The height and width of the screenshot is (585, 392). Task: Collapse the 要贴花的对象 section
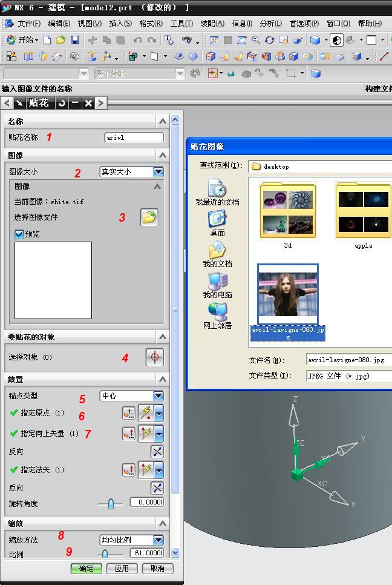tap(163, 337)
